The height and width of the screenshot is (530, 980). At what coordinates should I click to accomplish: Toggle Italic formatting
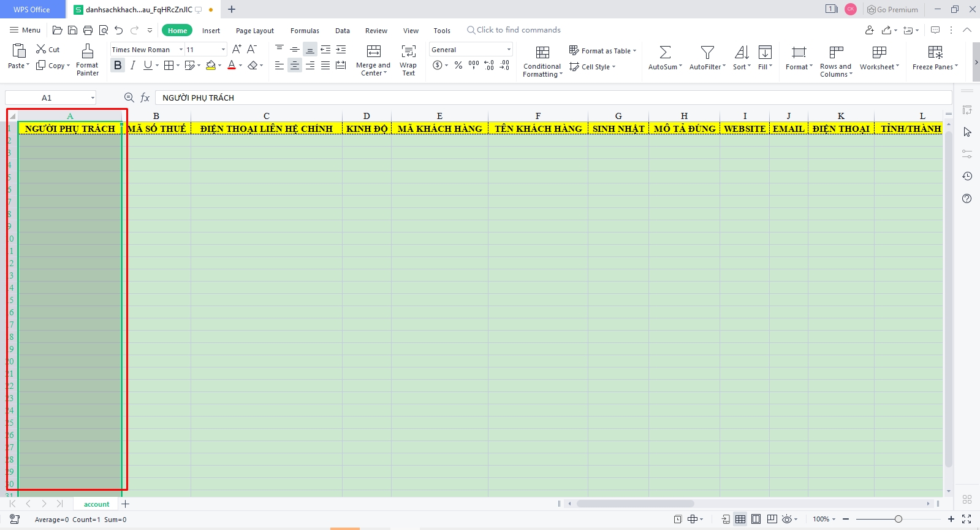tap(133, 66)
